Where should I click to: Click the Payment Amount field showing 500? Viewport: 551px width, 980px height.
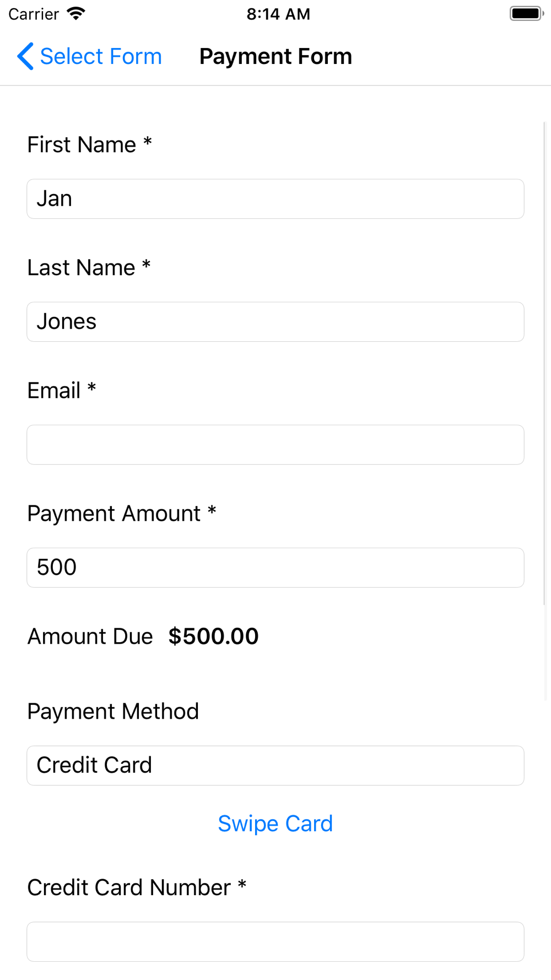coord(275,568)
